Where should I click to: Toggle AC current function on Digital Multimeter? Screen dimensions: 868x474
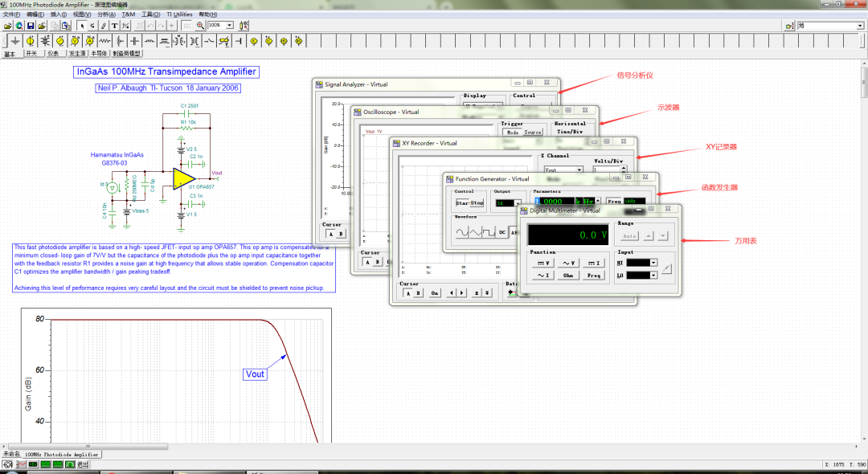coord(543,275)
